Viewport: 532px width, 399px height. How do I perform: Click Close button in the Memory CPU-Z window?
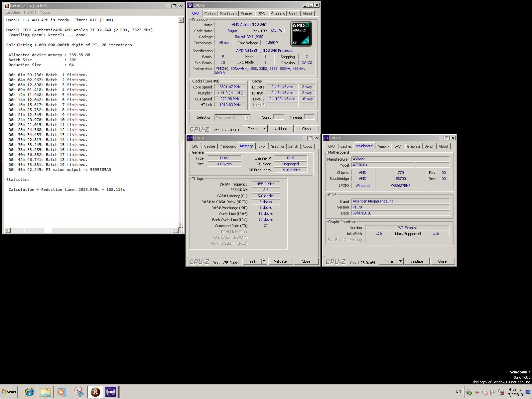click(x=306, y=261)
